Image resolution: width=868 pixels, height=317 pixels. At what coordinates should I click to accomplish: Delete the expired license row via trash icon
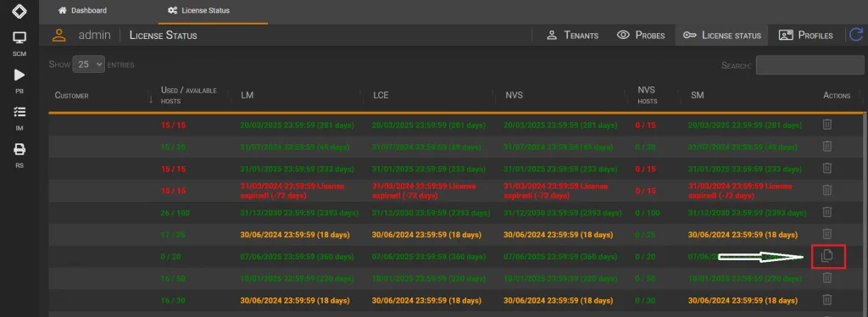(x=826, y=190)
